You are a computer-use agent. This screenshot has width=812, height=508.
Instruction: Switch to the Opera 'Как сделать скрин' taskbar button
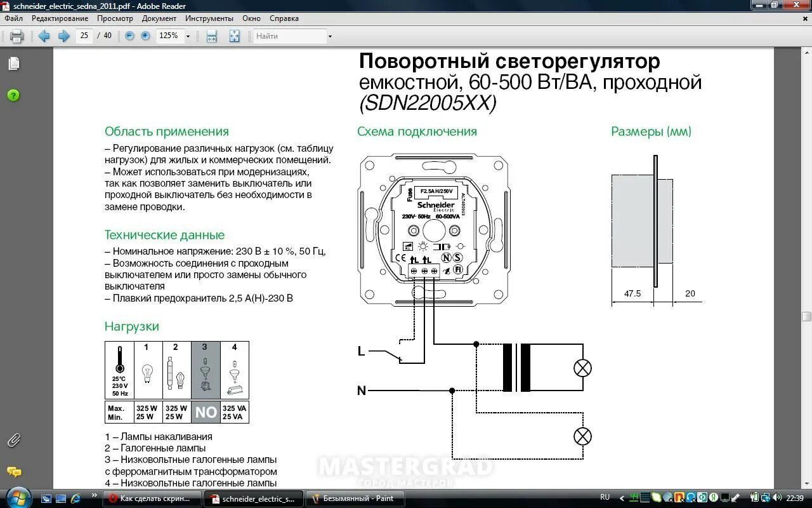click(152, 498)
